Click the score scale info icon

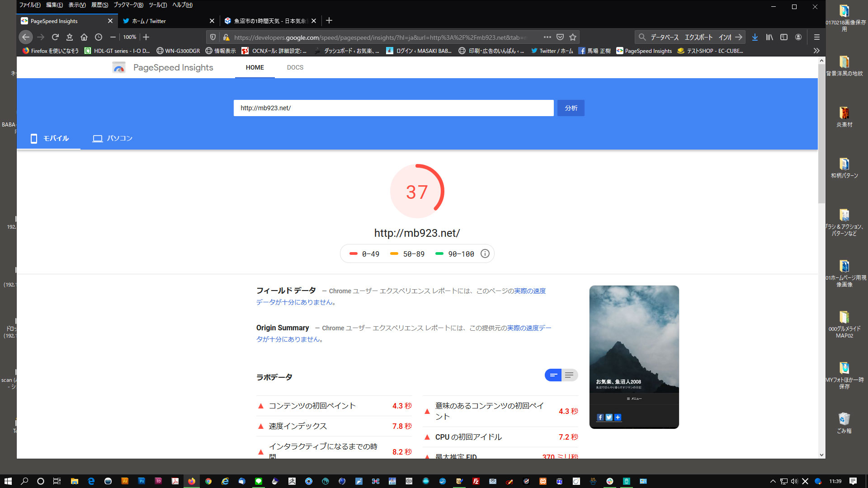coord(485,253)
